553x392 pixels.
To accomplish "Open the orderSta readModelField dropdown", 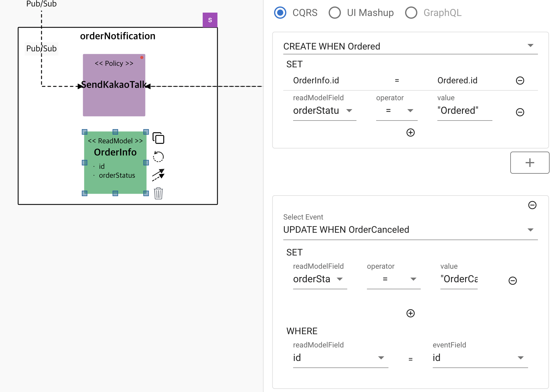I will [320, 279].
